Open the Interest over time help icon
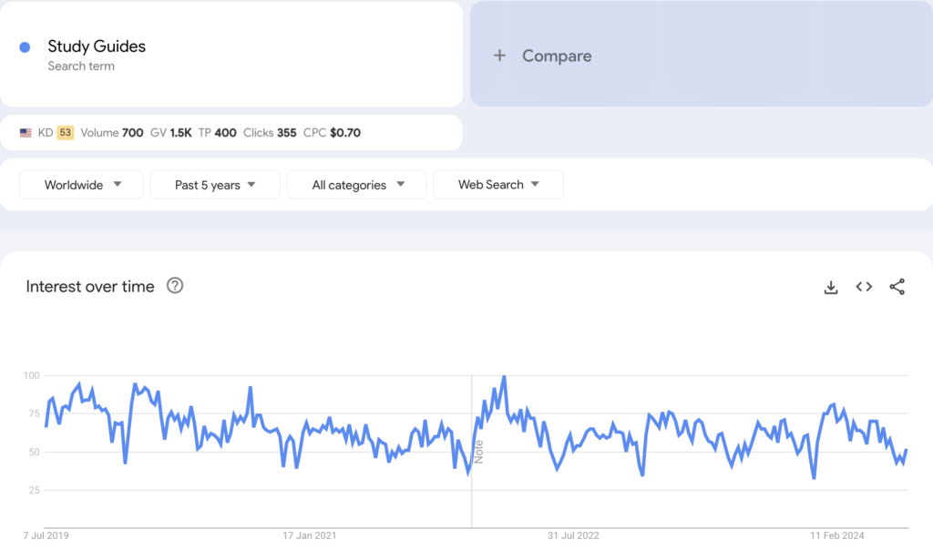 175,286
